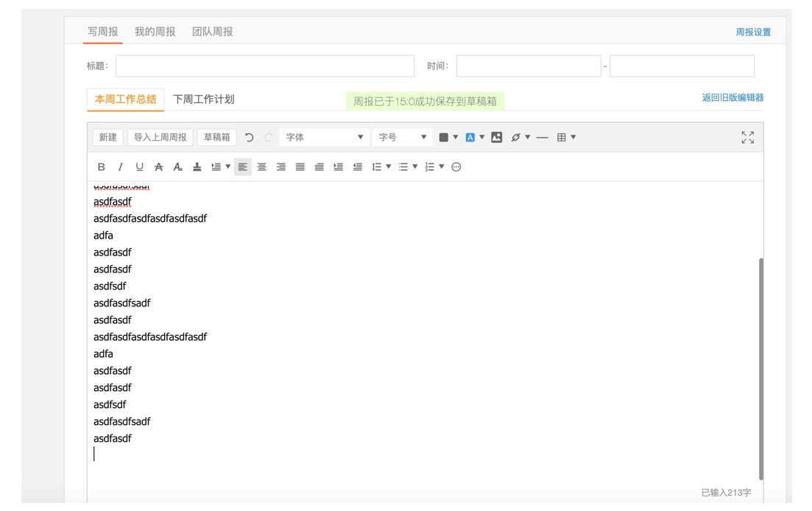This screenshot has width=812, height=511.
Task: Open the 草稿箱 drafts button
Action: tap(216, 137)
